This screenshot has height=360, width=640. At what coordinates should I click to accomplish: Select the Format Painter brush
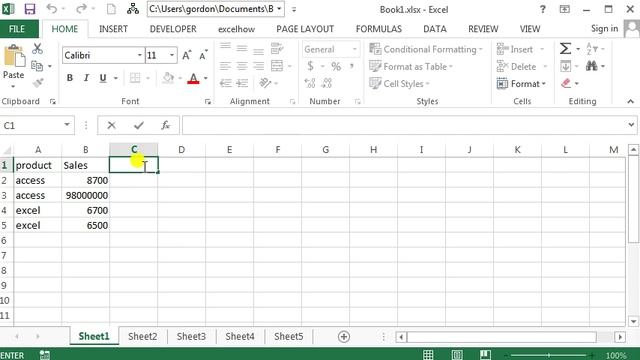[x=38, y=83]
